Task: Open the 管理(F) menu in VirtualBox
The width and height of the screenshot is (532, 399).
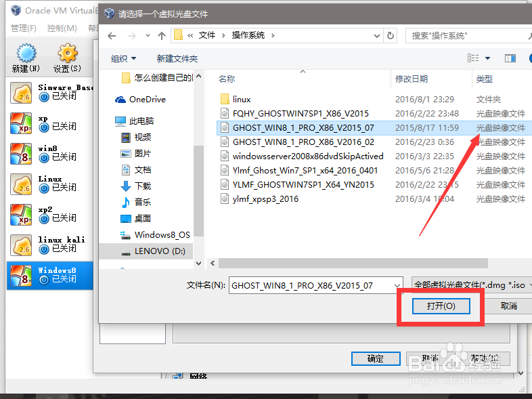Action: pyautogui.click(x=24, y=28)
